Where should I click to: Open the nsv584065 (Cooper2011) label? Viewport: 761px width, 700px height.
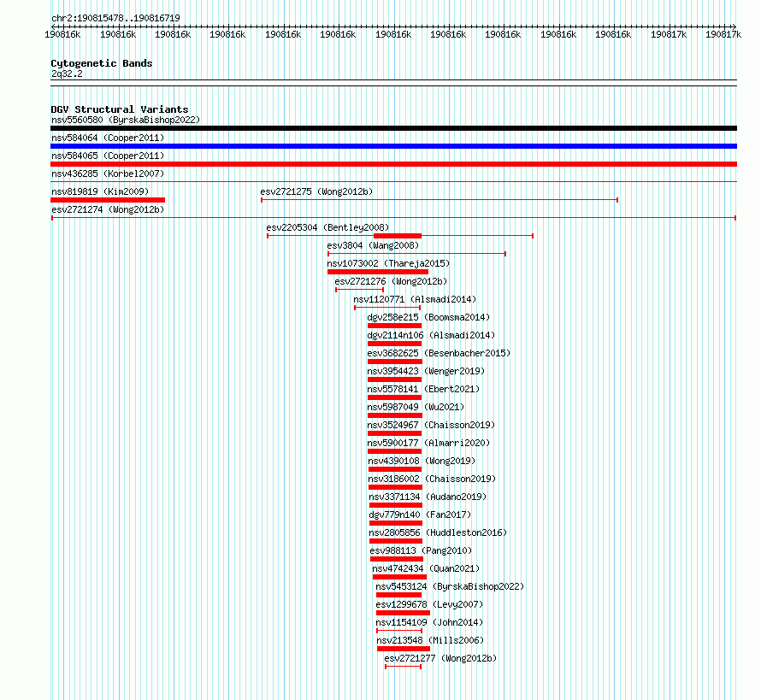(108, 156)
